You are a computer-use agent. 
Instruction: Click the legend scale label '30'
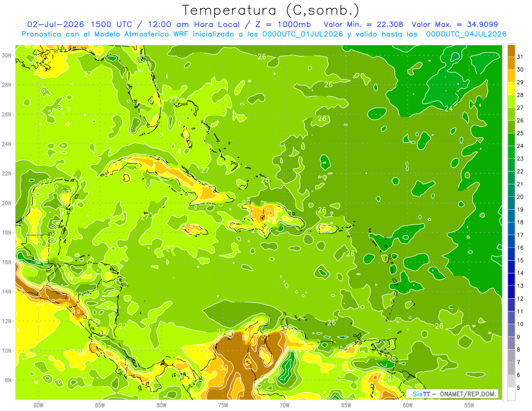[520, 69]
